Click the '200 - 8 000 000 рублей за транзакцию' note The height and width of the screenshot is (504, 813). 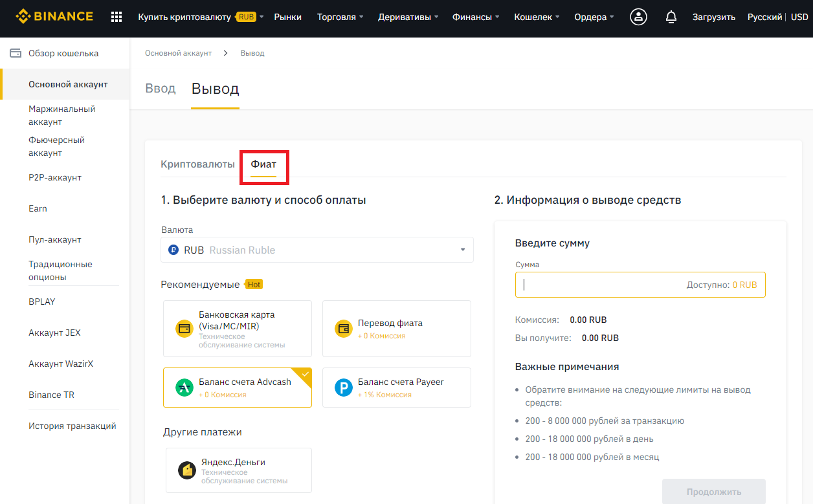click(x=605, y=421)
